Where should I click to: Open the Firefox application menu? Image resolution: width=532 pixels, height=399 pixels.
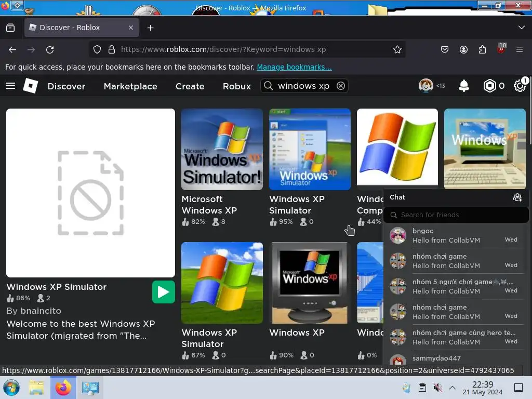point(520,49)
